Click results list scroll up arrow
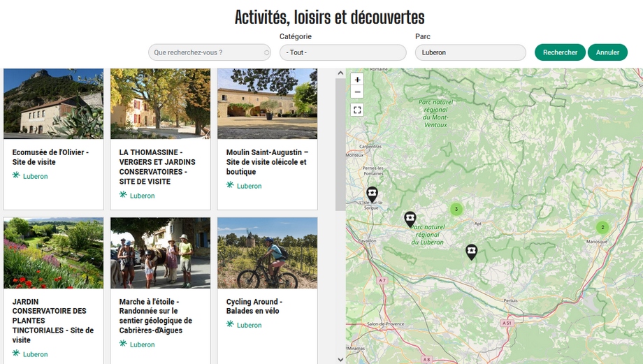643x364 pixels. click(x=340, y=73)
